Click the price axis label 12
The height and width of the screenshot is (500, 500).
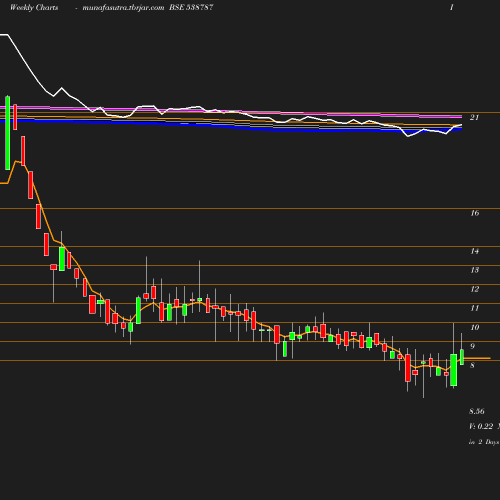475,289
